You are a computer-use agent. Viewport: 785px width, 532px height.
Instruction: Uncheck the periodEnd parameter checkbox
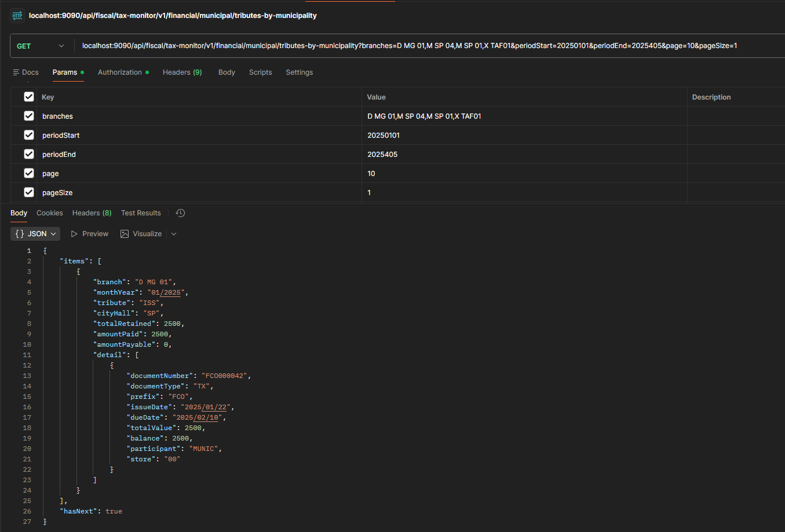29,154
